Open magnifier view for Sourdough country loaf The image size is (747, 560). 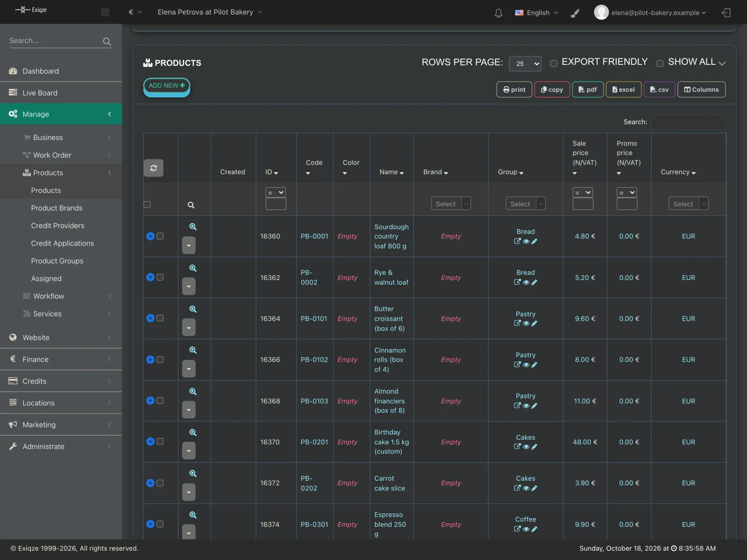(x=193, y=227)
